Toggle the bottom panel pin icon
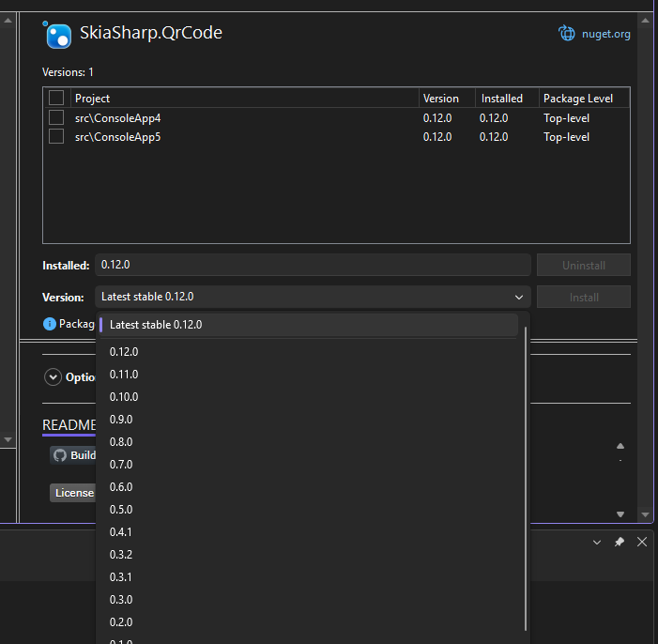This screenshot has width=658, height=644. pyautogui.click(x=619, y=542)
